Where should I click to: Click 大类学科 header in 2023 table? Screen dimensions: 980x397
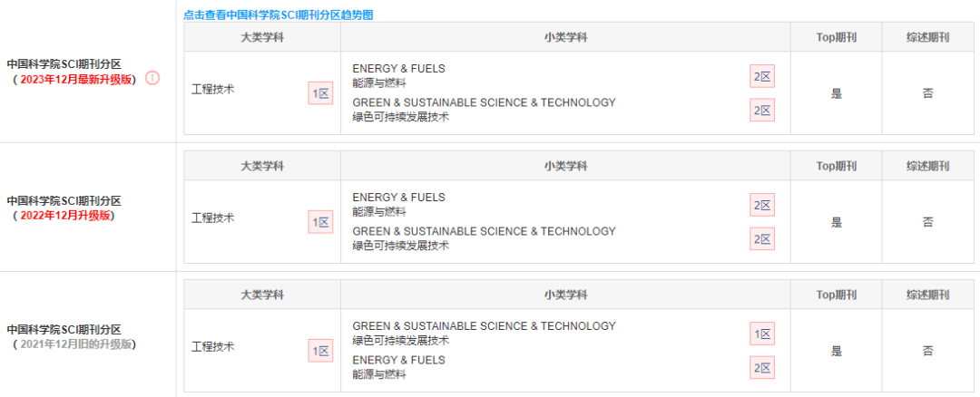click(x=262, y=37)
